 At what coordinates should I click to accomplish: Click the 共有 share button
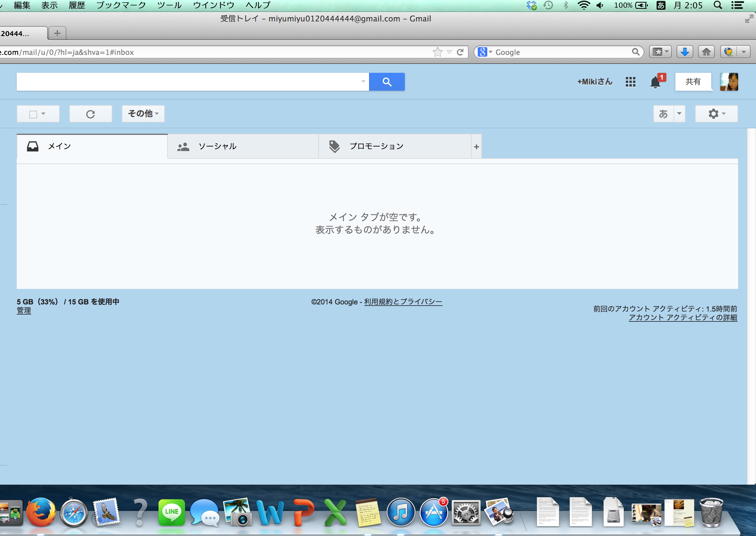693,82
